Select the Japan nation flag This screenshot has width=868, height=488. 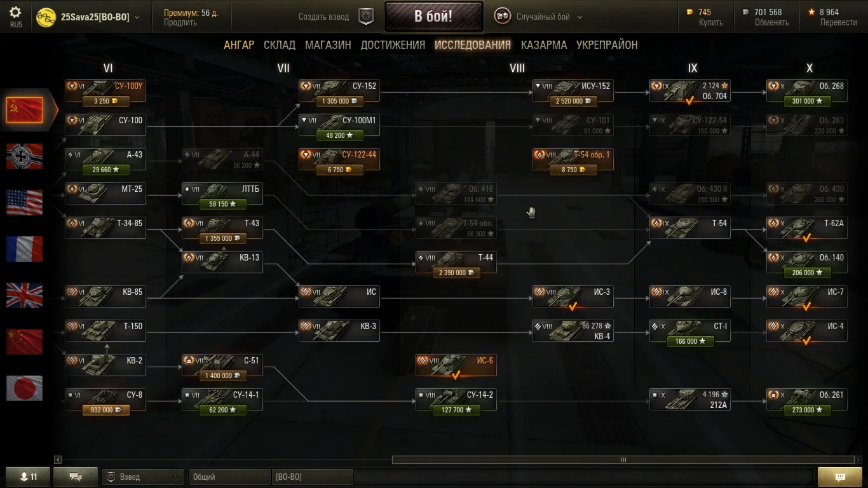pos(25,388)
